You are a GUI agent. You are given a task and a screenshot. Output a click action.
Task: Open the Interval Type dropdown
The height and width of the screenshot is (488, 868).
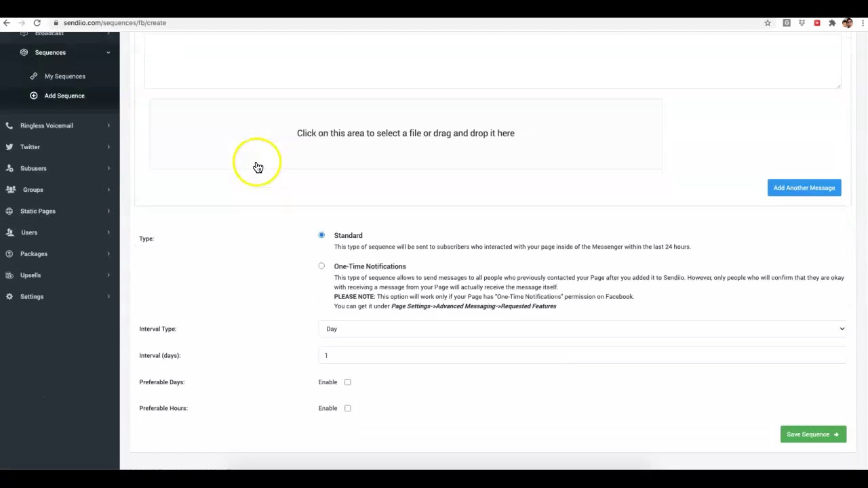583,329
